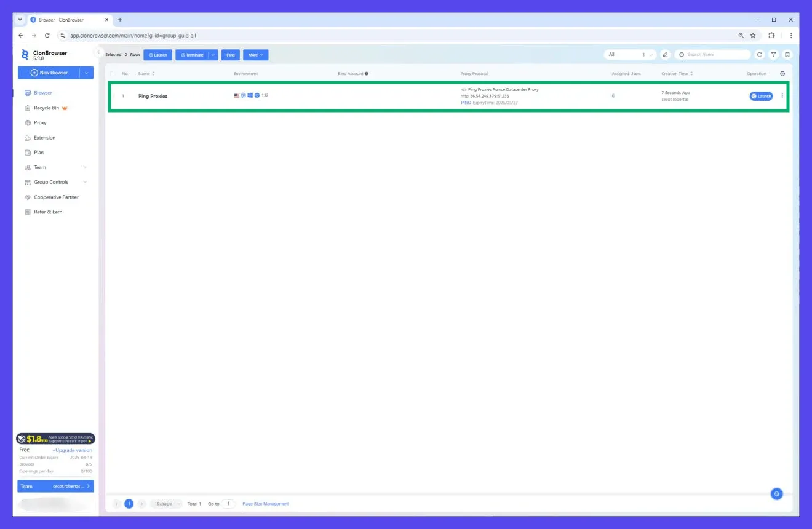Expand the Group Controls submenu chevron
The image size is (812, 529).
[x=85, y=182]
